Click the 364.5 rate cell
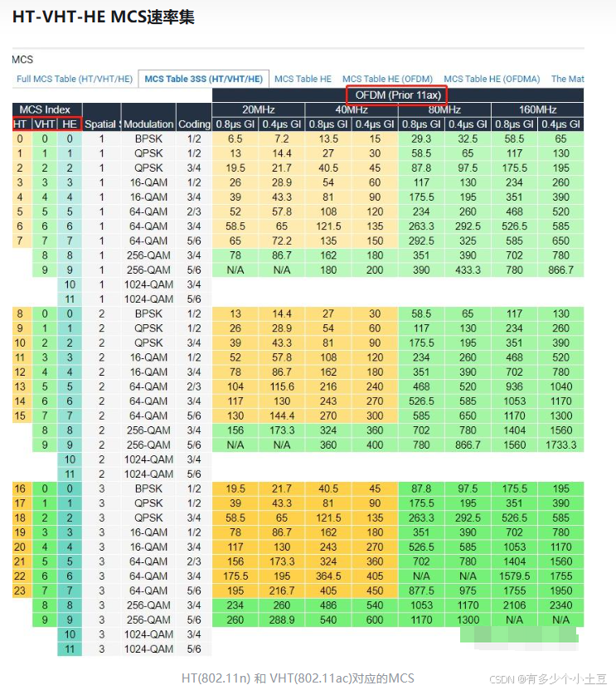 tap(328, 576)
